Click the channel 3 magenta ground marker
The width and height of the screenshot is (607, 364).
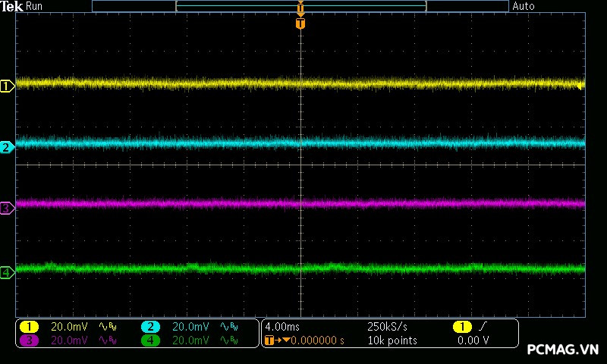point(7,208)
